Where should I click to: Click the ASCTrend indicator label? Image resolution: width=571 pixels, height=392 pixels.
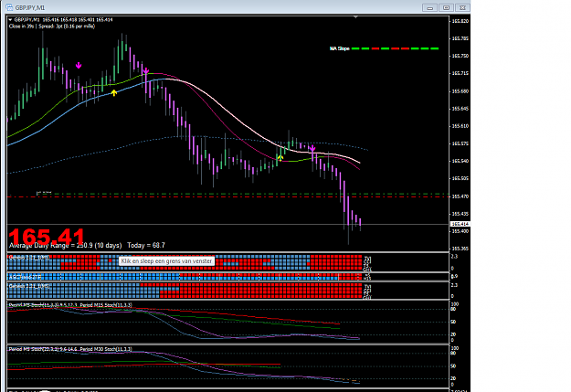tap(26, 277)
